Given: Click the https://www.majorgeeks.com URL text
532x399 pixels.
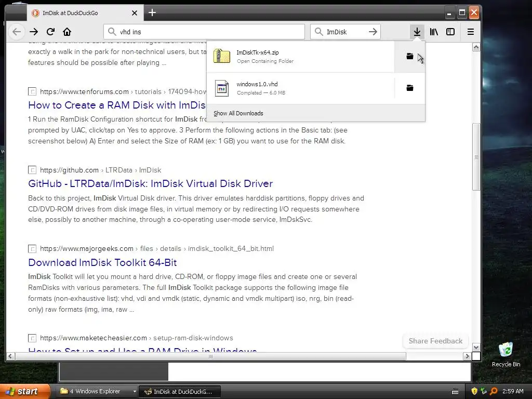Looking at the screenshot, I should tap(87, 249).
